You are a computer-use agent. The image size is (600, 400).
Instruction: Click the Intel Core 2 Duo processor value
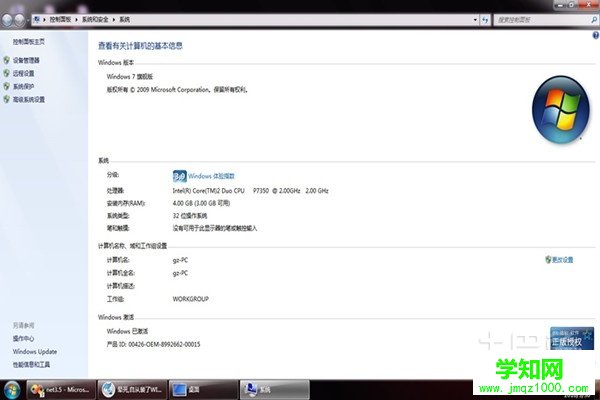click(250, 190)
